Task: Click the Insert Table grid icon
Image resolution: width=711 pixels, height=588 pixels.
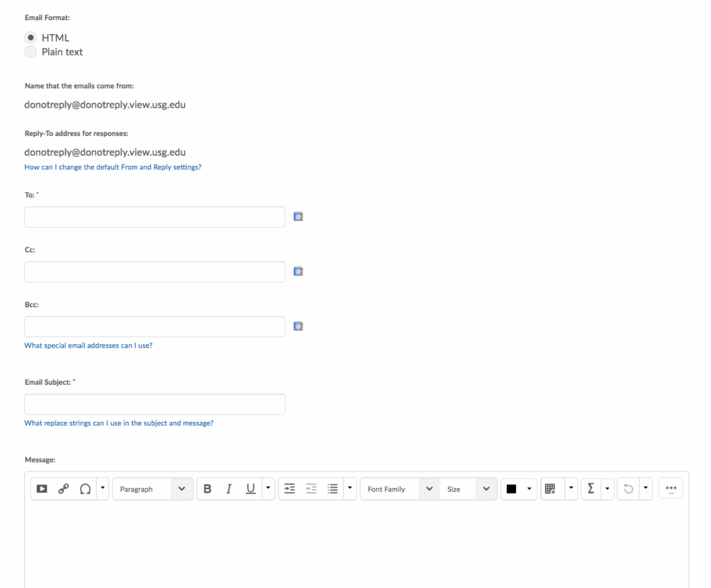Action: [550, 489]
